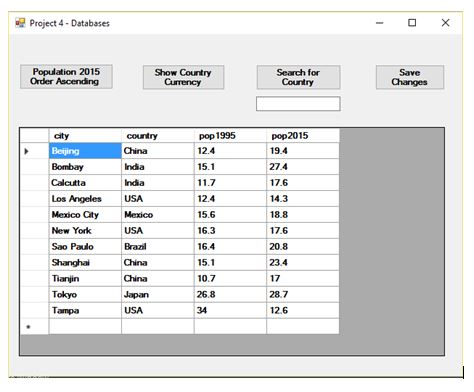Select pop2015 value 17 for Tianjin
The image size is (474, 392).
coord(303,279)
